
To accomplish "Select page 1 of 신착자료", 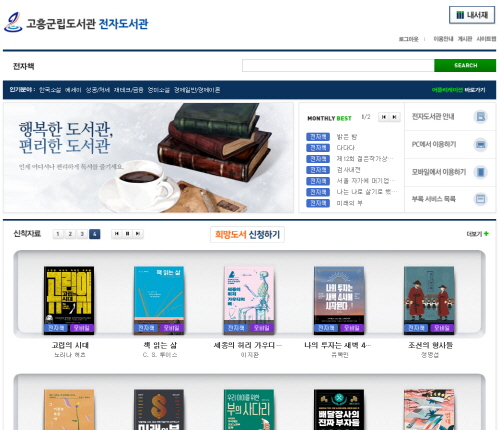I will 58,234.
